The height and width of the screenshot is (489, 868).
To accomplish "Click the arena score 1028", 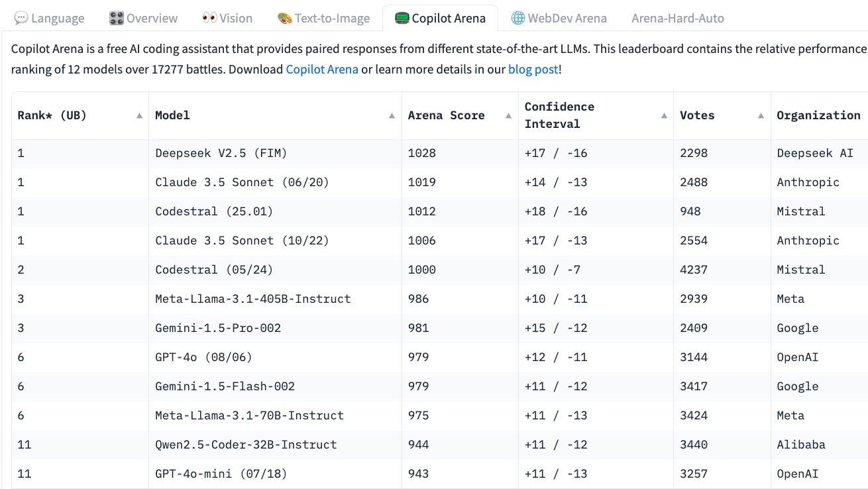I will coord(422,153).
